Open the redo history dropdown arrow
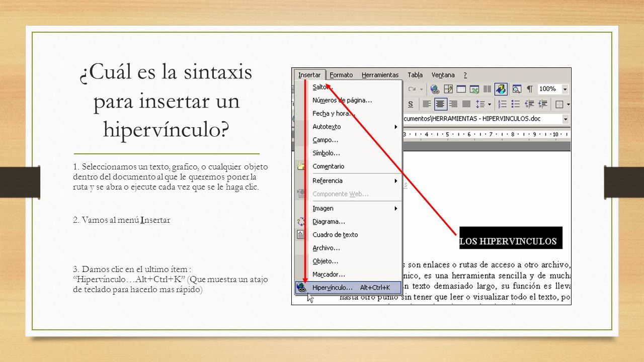This screenshot has width=644, height=362. 422,89
